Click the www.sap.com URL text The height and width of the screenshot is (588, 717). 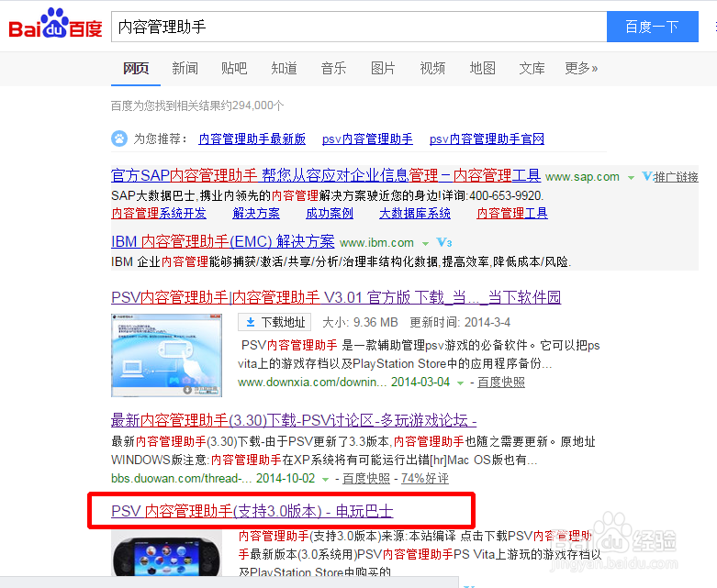pyautogui.click(x=582, y=177)
